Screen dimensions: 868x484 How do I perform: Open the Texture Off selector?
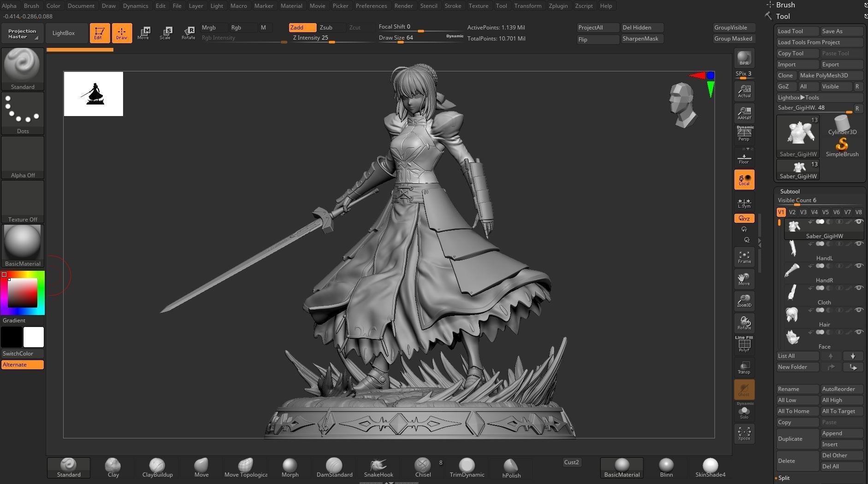(23, 202)
